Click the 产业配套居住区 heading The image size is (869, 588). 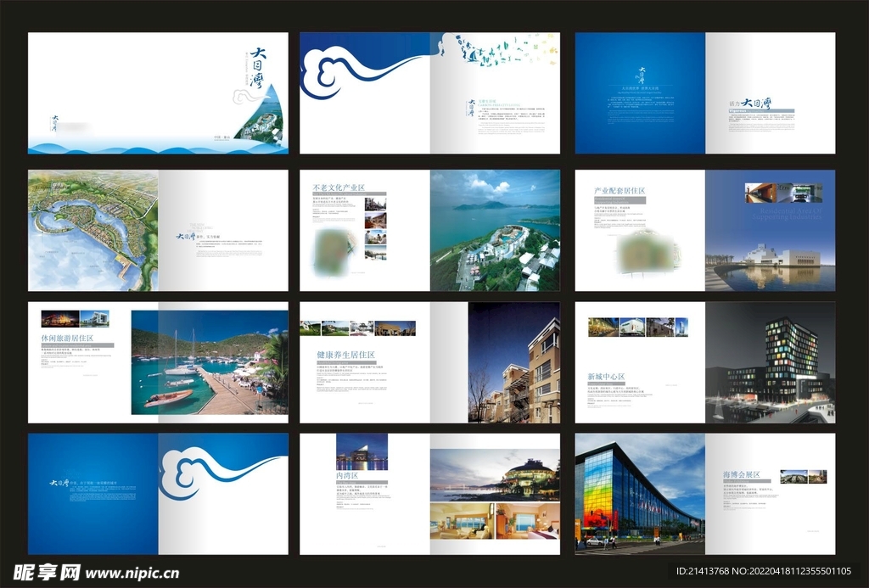coord(620,191)
